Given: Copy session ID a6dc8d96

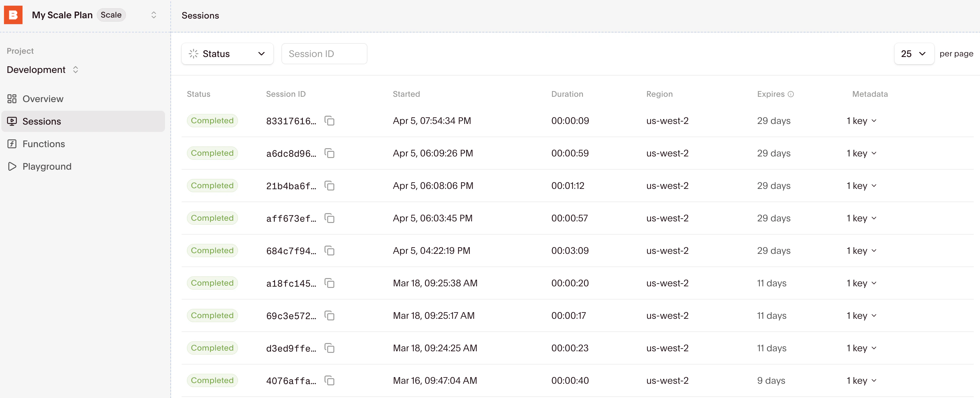Looking at the screenshot, I should point(329,153).
